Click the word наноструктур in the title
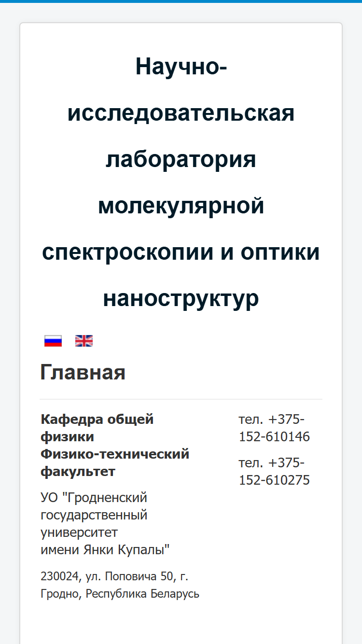The height and width of the screenshot is (644, 362). 181,299
